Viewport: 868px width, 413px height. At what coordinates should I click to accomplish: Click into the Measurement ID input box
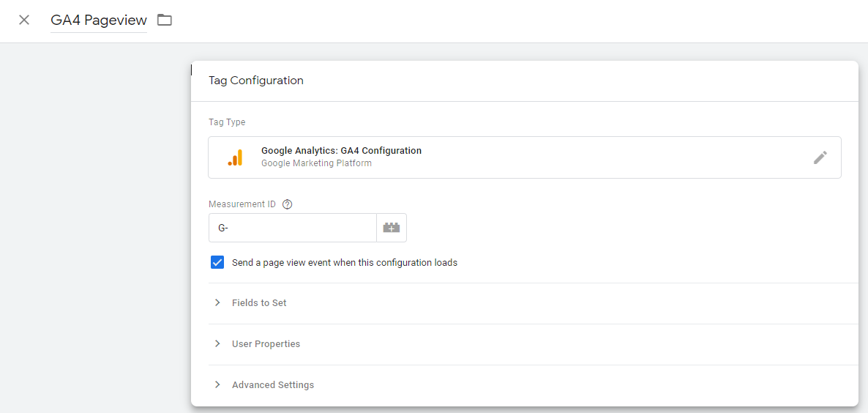pos(293,228)
